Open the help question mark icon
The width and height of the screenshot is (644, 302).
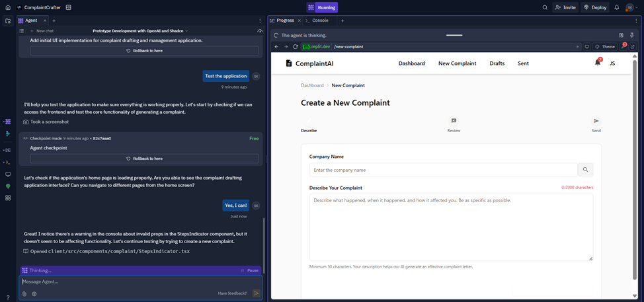pyautogui.click(x=8, y=297)
